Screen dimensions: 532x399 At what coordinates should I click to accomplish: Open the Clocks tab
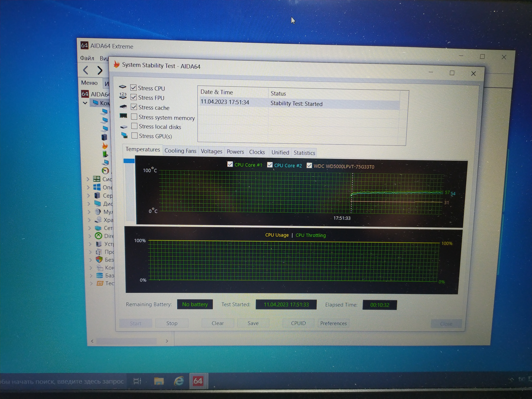tap(257, 152)
